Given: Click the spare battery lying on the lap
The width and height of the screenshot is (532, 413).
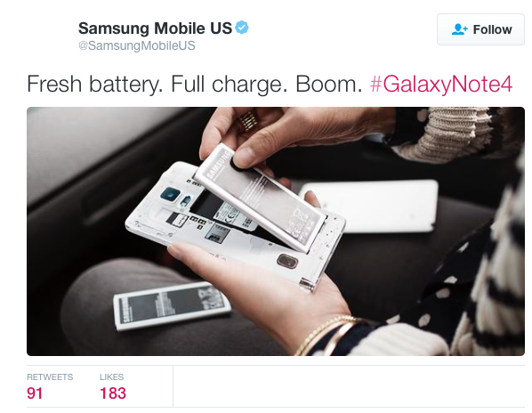Looking at the screenshot, I should tap(172, 305).
